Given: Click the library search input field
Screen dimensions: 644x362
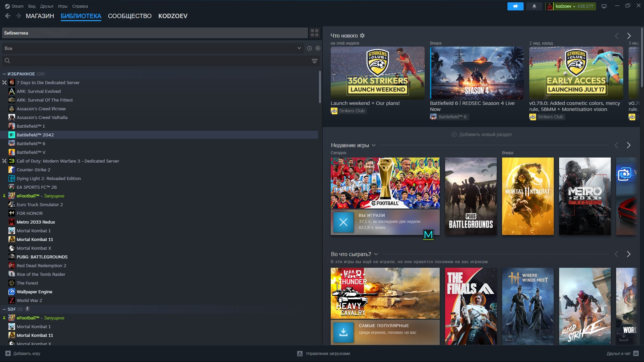Looking at the screenshot, I should pyautogui.click(x=161, y=61).
